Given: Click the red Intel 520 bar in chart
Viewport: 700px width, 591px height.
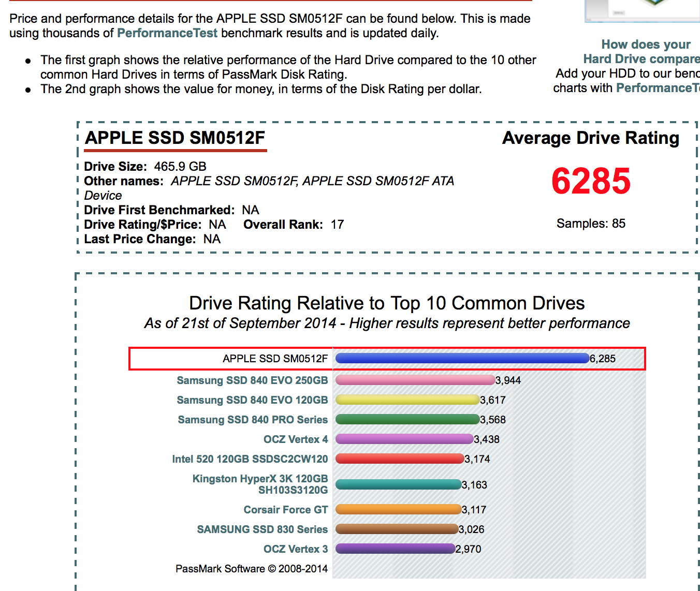Looking at the screenshot, I should point(399,459).
